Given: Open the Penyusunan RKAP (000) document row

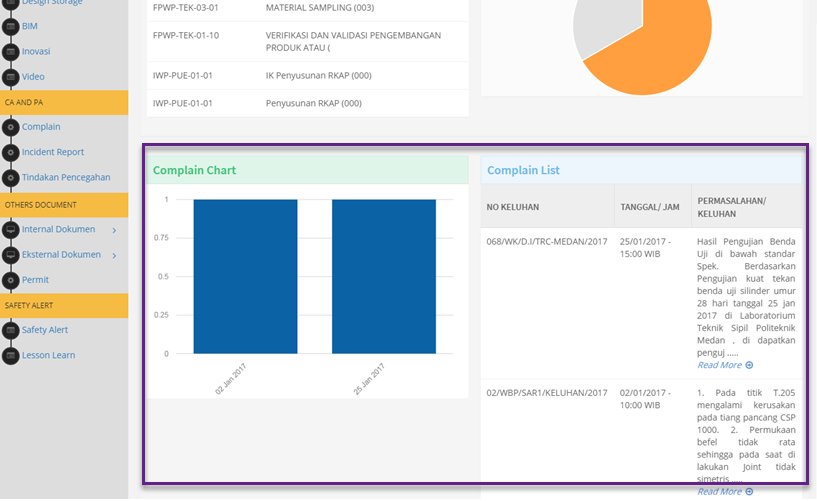Looking at the screenshot, I should [308, 103].
